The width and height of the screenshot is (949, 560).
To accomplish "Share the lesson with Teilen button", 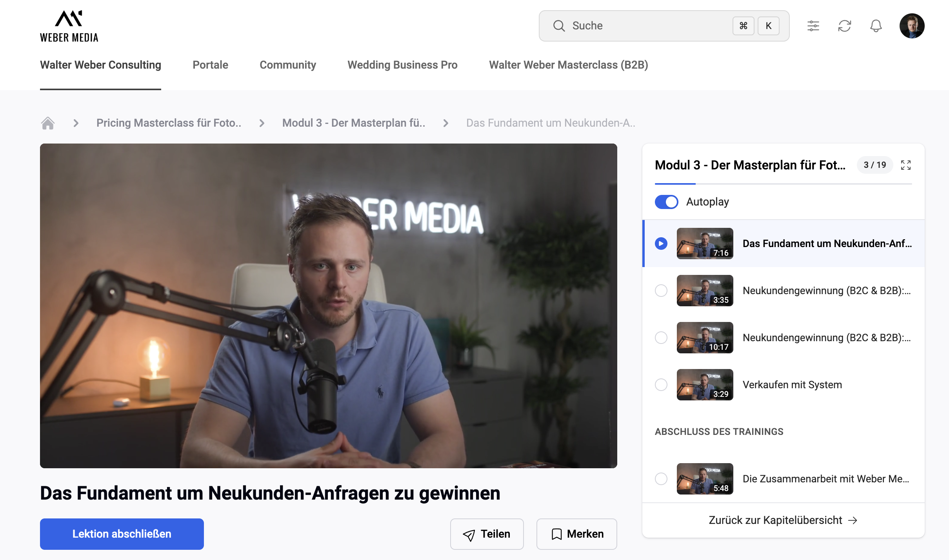I will coord(487,534).
